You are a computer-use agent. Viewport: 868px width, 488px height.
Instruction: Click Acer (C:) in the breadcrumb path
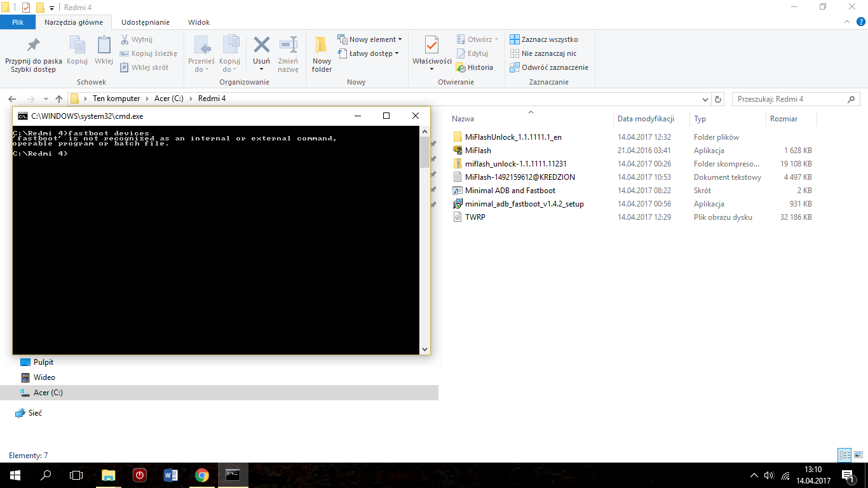click(168, 98)
